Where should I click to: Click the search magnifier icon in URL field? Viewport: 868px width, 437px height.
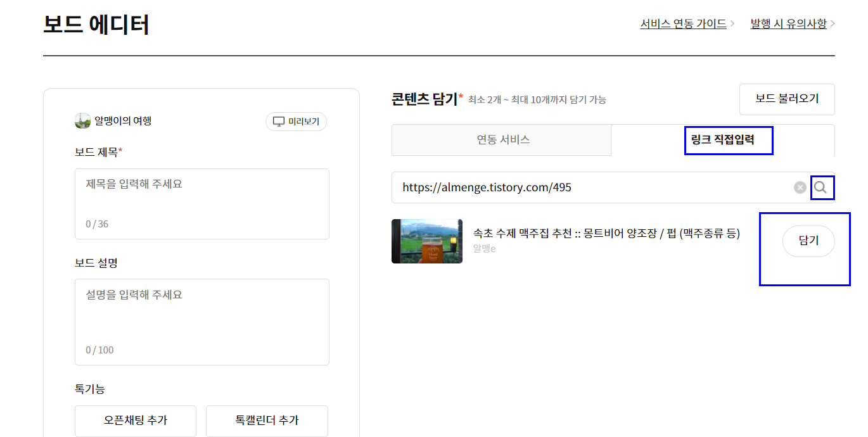820,187
